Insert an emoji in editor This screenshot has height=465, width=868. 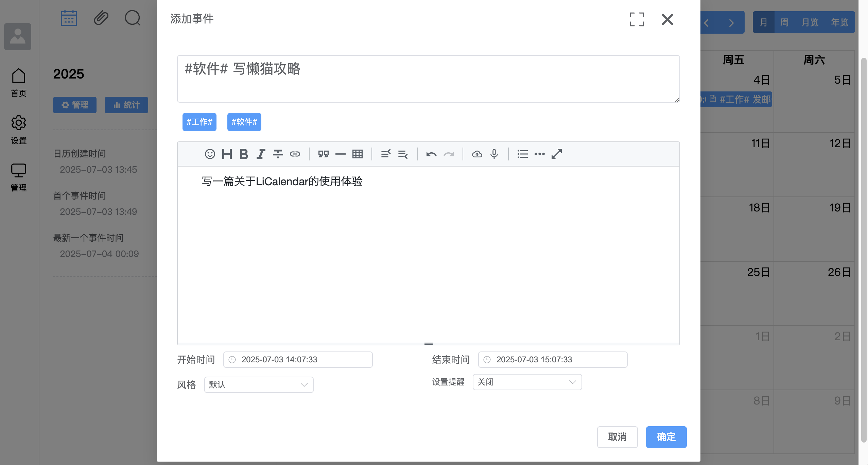[x=210, y=154]
